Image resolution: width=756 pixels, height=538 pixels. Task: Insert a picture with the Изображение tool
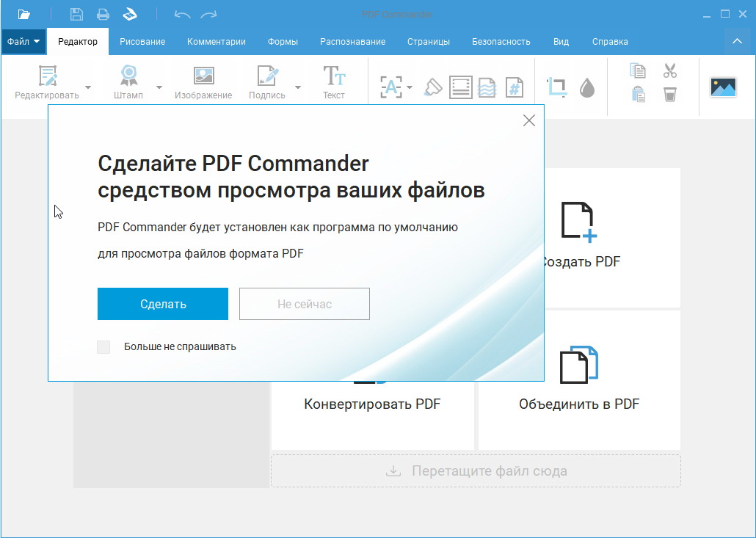tap(203, 82)
